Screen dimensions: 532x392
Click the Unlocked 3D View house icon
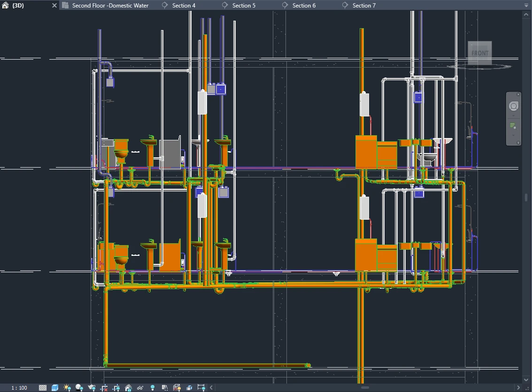click(x=128, y=388)
